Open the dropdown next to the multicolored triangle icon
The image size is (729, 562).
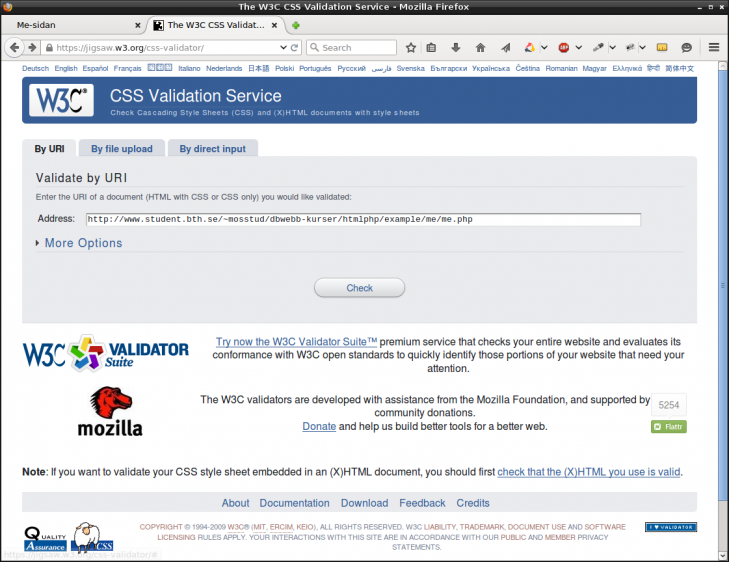pyautogui.click(x=544, y=47)
